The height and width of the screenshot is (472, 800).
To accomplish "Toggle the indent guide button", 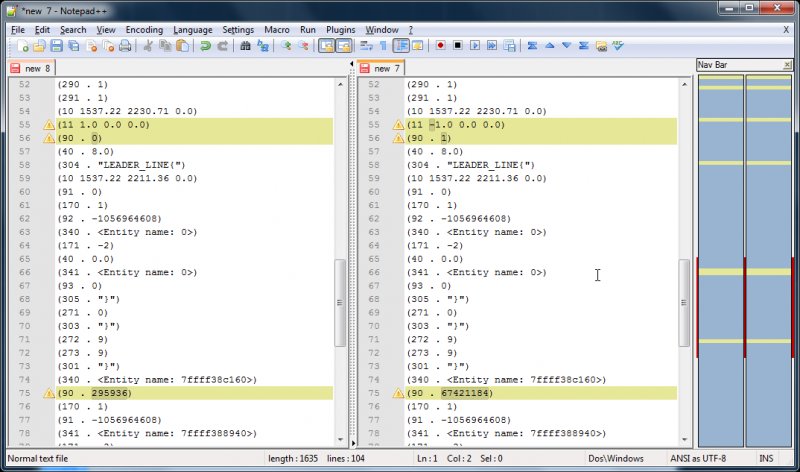I will (x=401, y=46).
